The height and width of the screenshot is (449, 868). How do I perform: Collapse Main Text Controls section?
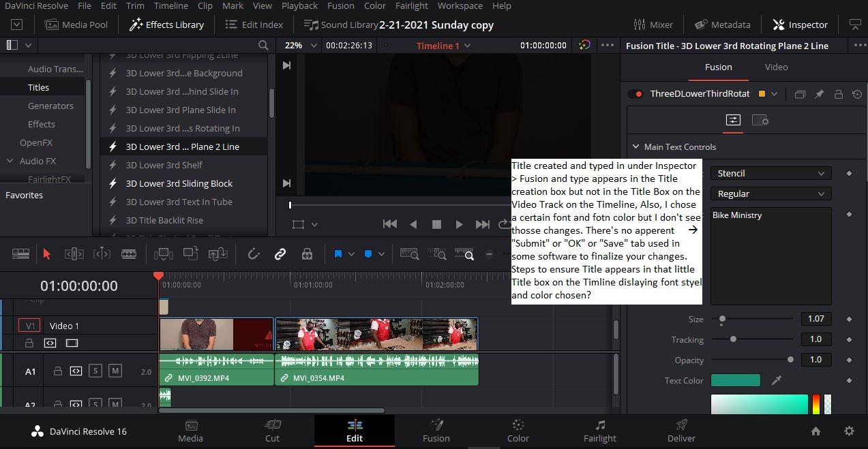click(x=635, y=146)
